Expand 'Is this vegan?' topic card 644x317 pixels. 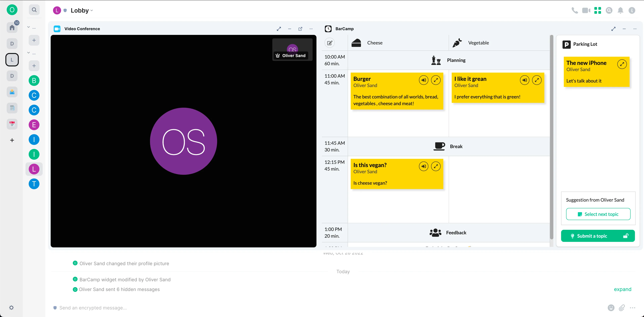(436, 166)
